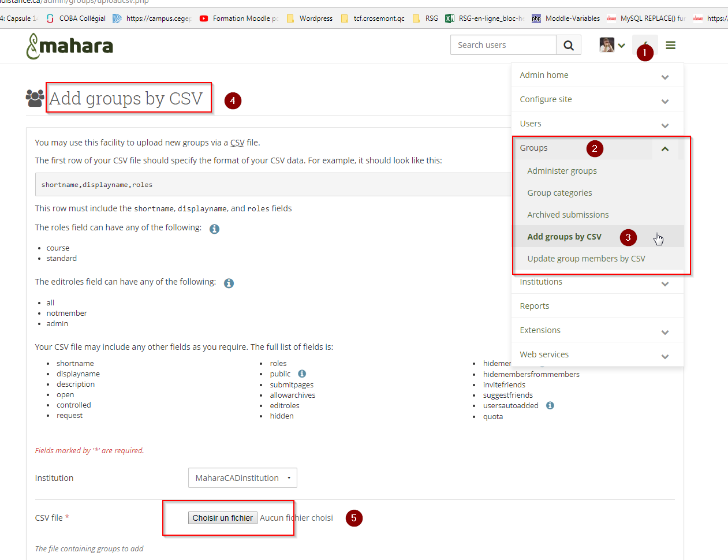Image resolution: width=728 pixels, height=560 pixels.
Task: Open the Wordpress bookmark folder
Action: (310, 18)
